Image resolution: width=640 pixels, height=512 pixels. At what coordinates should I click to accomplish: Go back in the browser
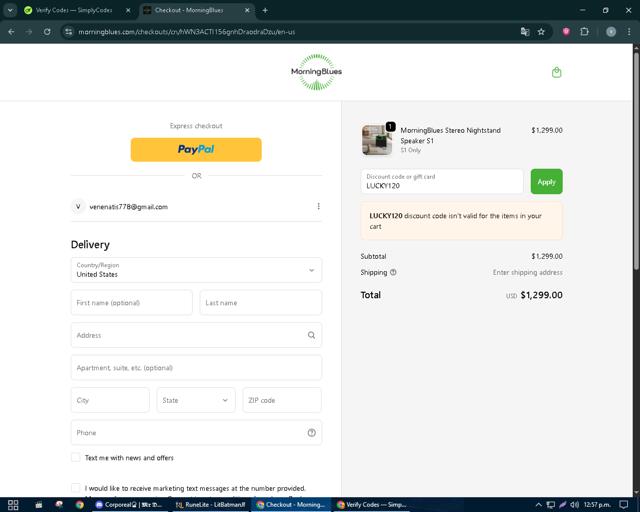tap(11, 32)
